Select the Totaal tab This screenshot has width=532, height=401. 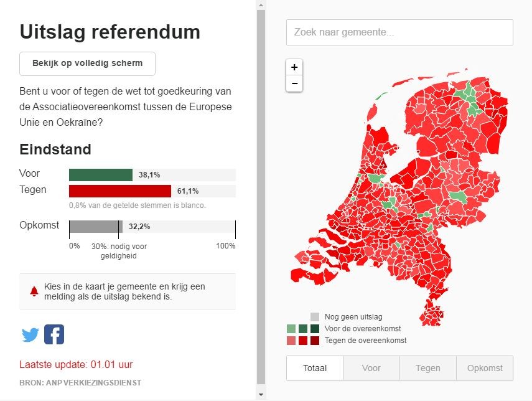315,368
